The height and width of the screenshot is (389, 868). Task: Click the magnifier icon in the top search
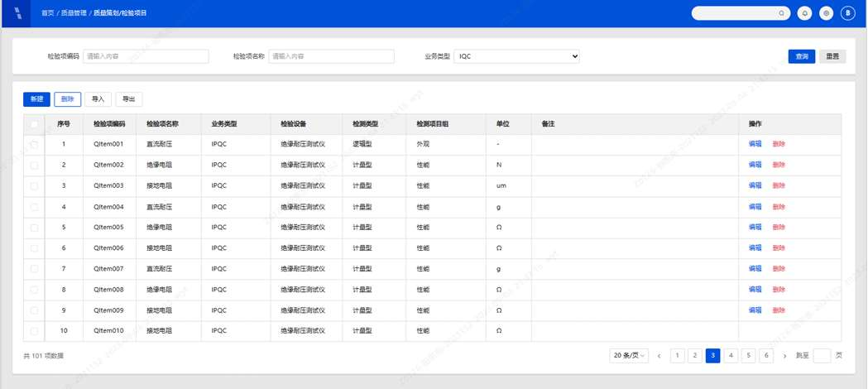pyautogui.click(x=781, y=13)
